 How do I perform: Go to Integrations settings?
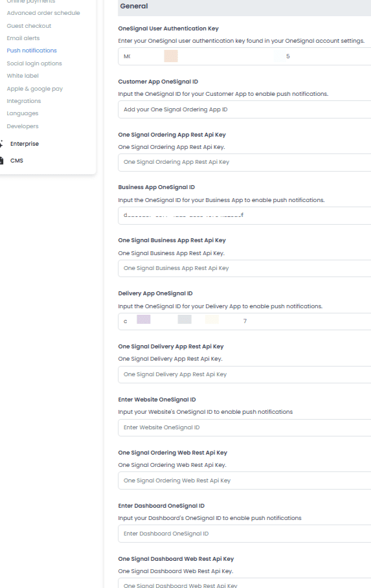24,101
